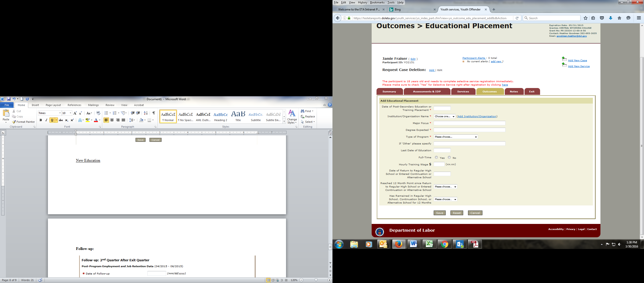
Task: Open the Page Layout ribbon tab
Action: (x=53, y=105)
